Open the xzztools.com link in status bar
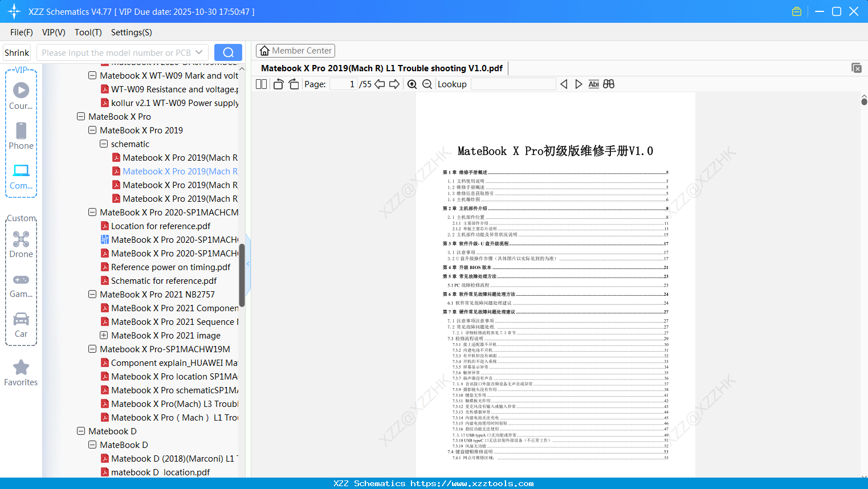The image size is (868, 489). click(472, 484)
